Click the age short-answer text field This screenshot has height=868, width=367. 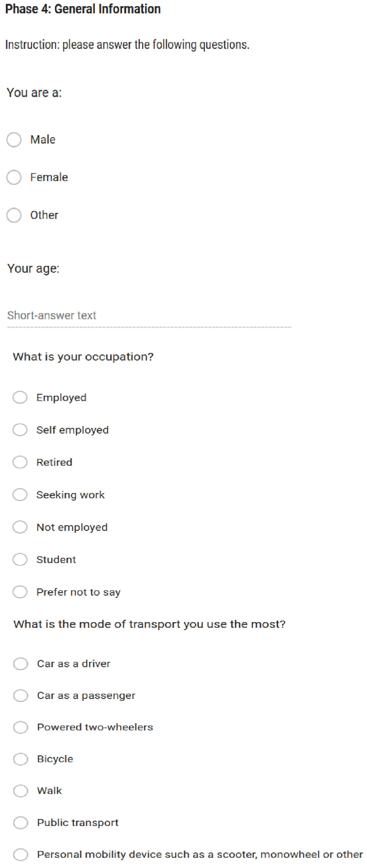(x=149, y=316)
